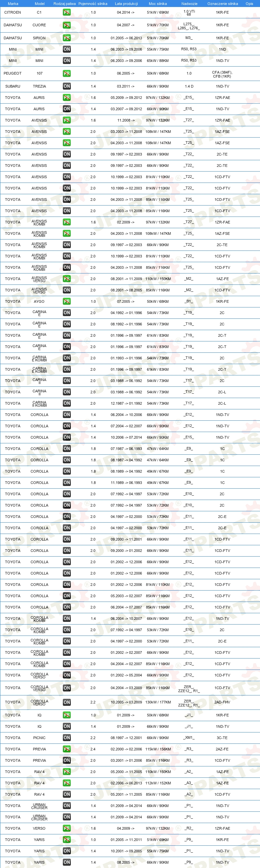The width and height of the screenshot is (260, 868).
Task: Click the Opis column header
Action: 249,4
